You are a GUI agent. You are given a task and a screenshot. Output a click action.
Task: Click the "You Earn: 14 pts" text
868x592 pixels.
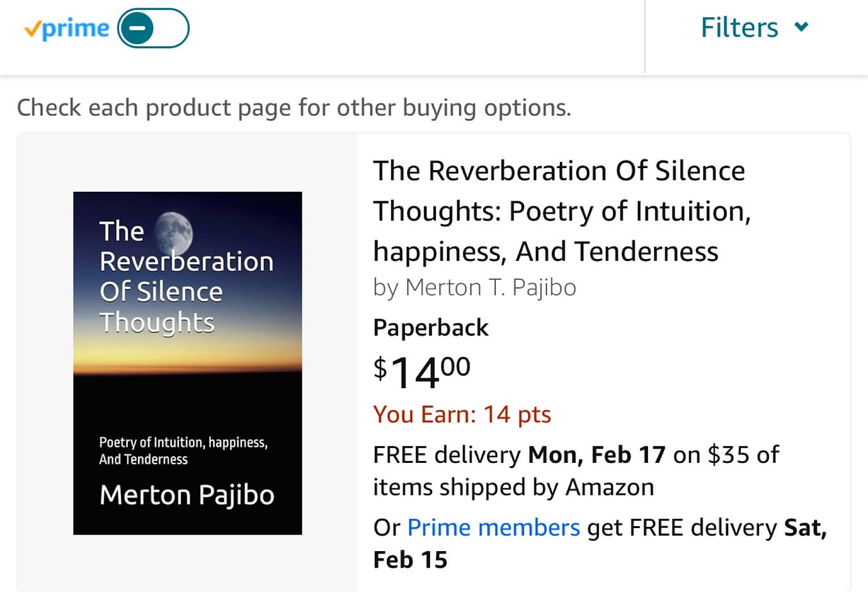[461, 414]
